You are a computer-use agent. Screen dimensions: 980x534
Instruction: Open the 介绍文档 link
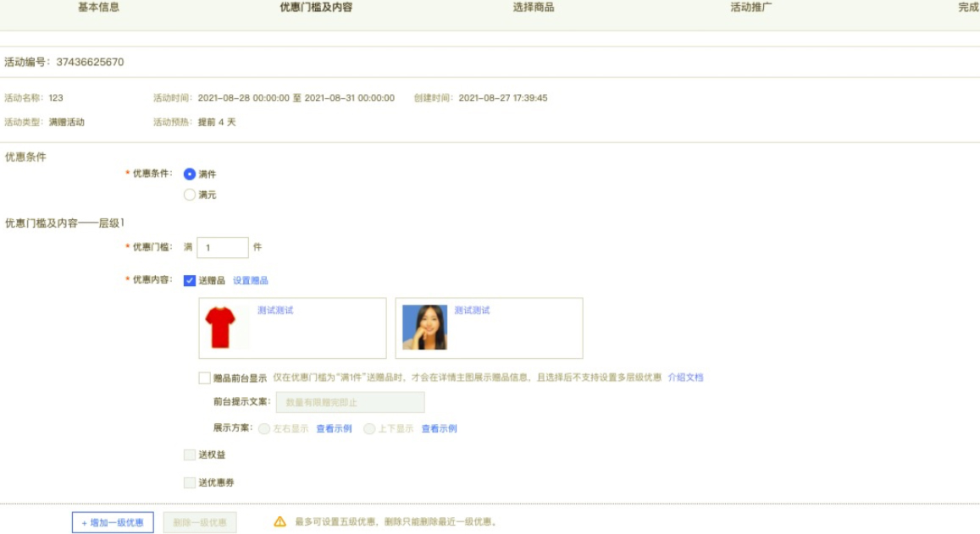point(685,378)
